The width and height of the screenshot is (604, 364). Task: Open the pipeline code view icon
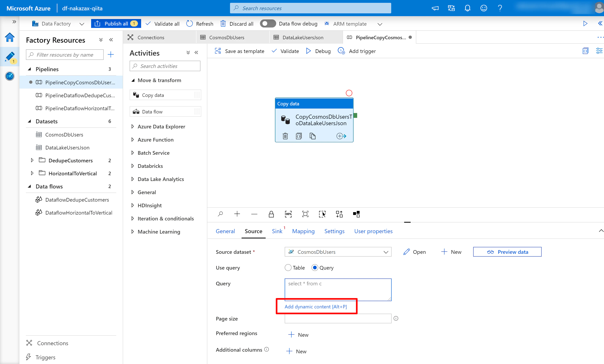point(585,51)
